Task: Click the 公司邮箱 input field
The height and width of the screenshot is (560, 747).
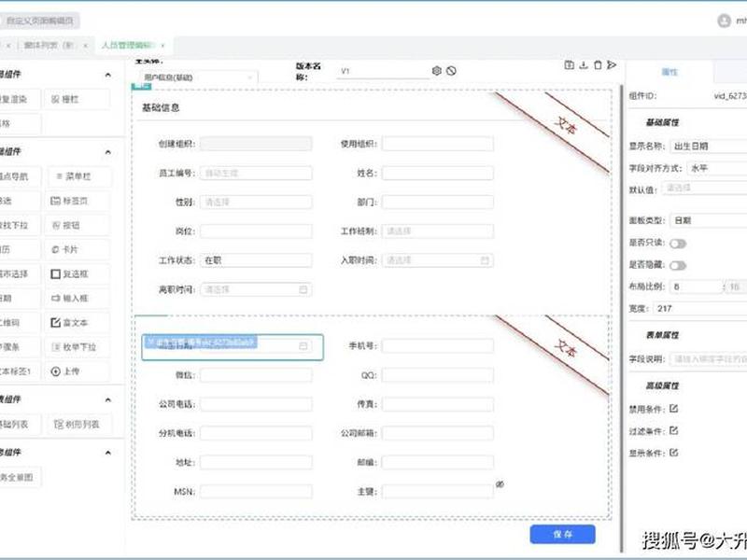Action: click(x=438, y=433)
